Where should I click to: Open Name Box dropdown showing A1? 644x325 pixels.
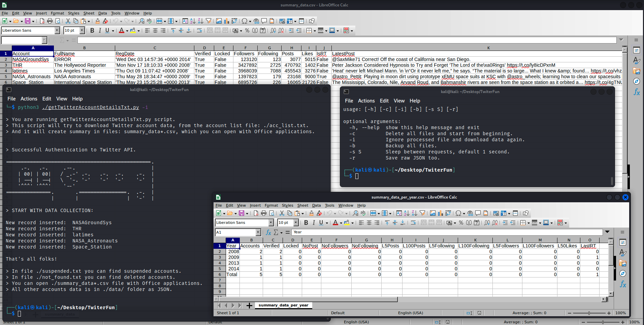click(x=258, y=232)
